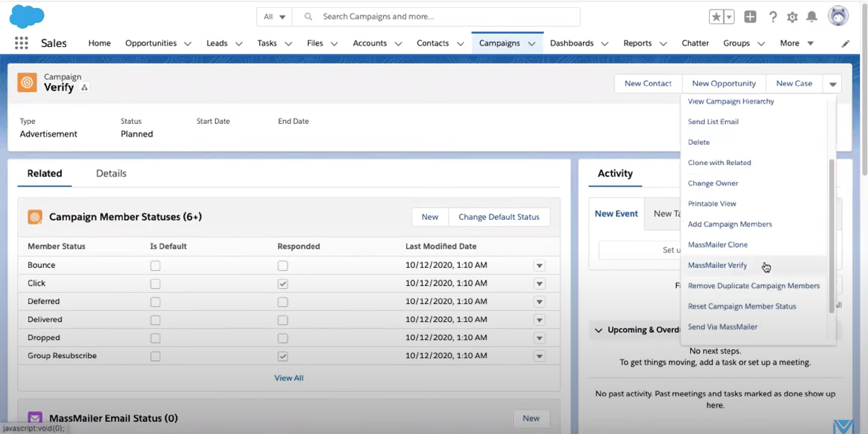The image size is (868, 434).
Task: Toggle Is Default checkbox for Bounce
Action: [x=155, y=265]
